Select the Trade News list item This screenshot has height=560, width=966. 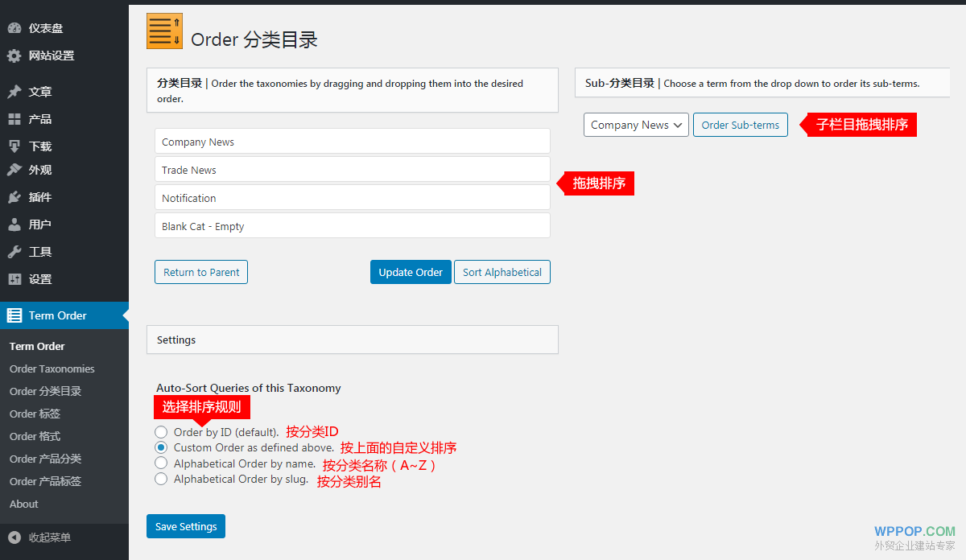(352, 170)
